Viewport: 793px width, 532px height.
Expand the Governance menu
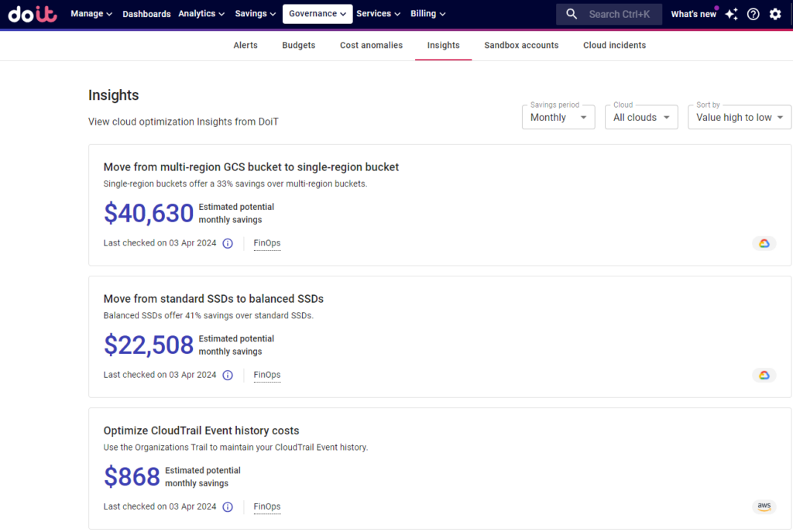coord(318,14)
